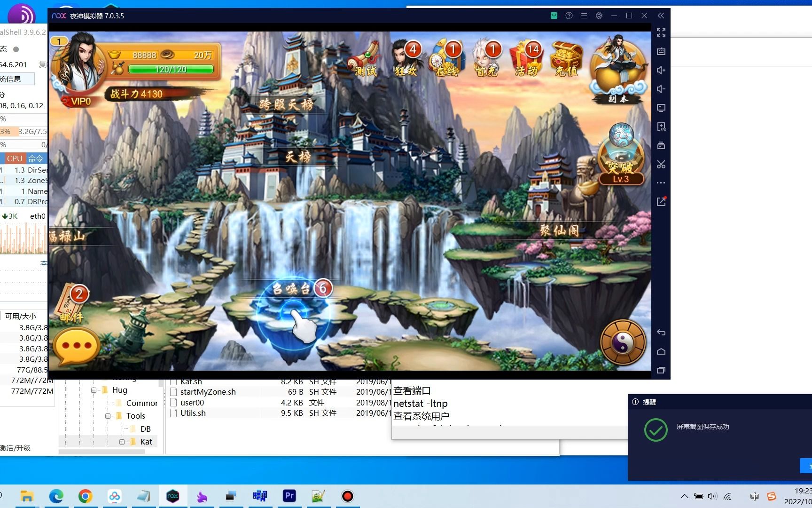This screenshot has width=812, height=508.
Task: Open Google Chrome from taskbar
Action: pyautogui.click(x=85, y=496)
